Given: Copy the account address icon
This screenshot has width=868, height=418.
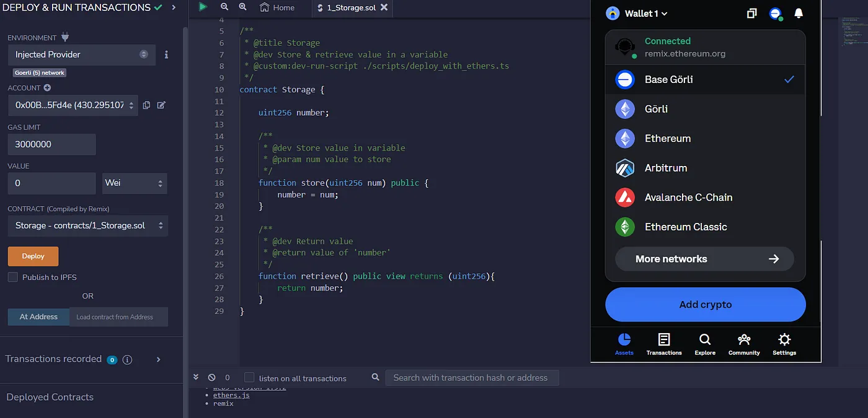Looking at the screenshot, I should [146, 105].
